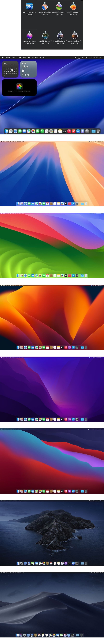This screenshot has width=104, height=644.
Task: Open the macOS Mojave installer icon
Action: click(74, 35)
